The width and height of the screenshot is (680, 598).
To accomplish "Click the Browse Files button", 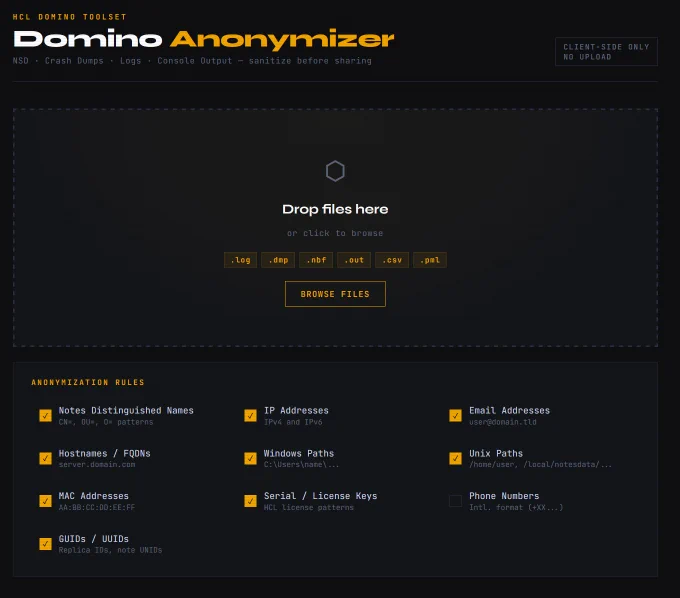I will (335, 294).
